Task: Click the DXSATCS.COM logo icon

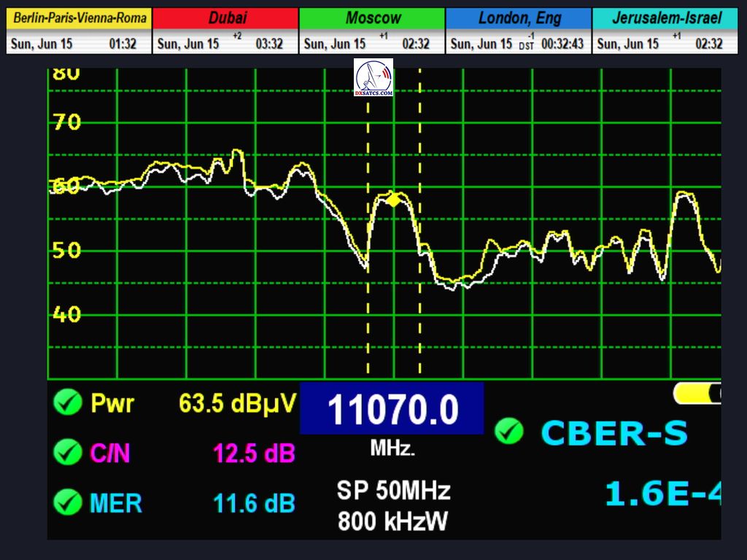Action: click(373, 79)
